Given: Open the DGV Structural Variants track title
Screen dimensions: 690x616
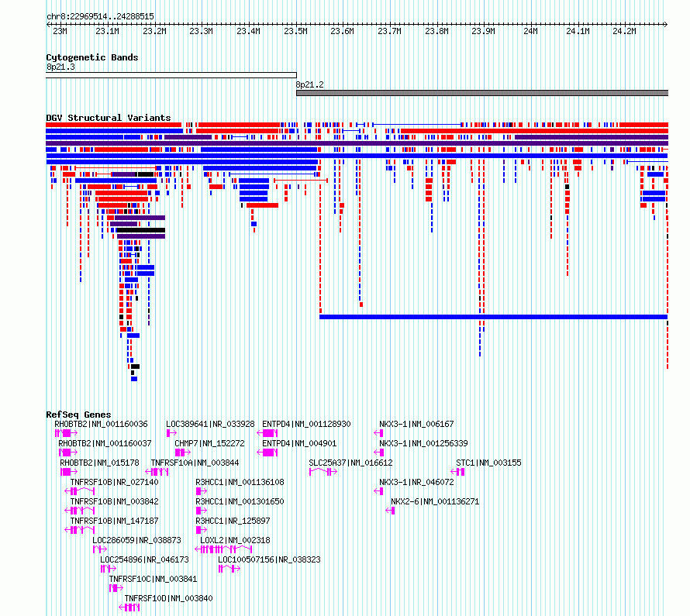Looking at the screenshot, I should point(109,118).
